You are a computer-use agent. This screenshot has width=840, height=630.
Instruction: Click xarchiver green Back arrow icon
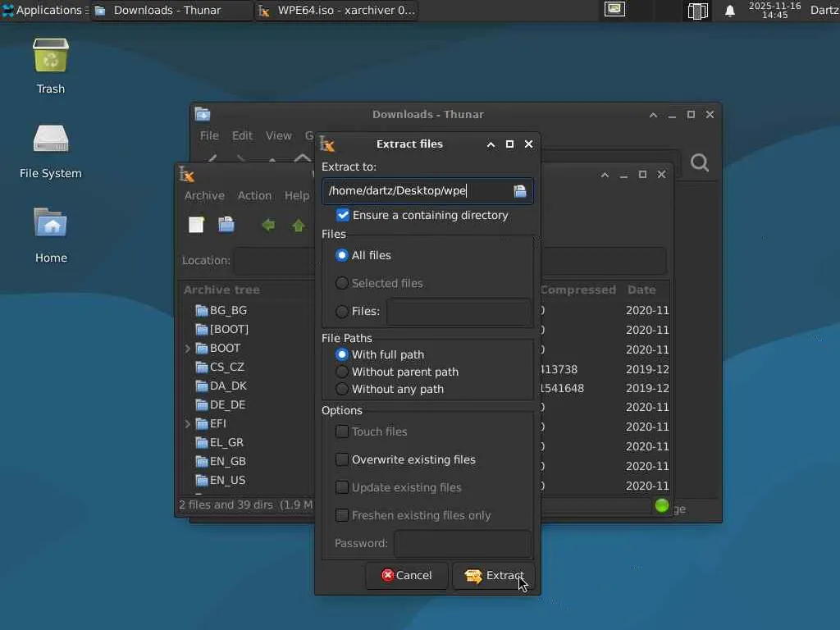(268, 225)
